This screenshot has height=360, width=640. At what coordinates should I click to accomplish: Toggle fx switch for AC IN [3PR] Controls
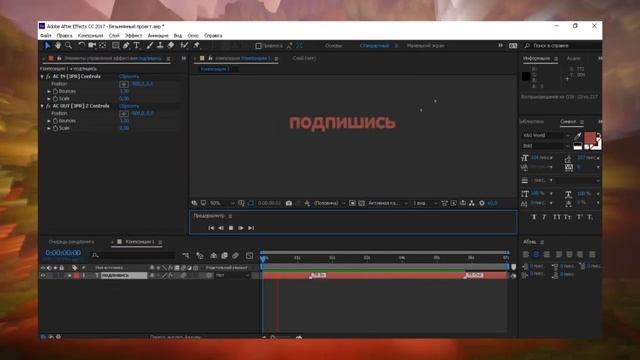click(x=48, y=76)
